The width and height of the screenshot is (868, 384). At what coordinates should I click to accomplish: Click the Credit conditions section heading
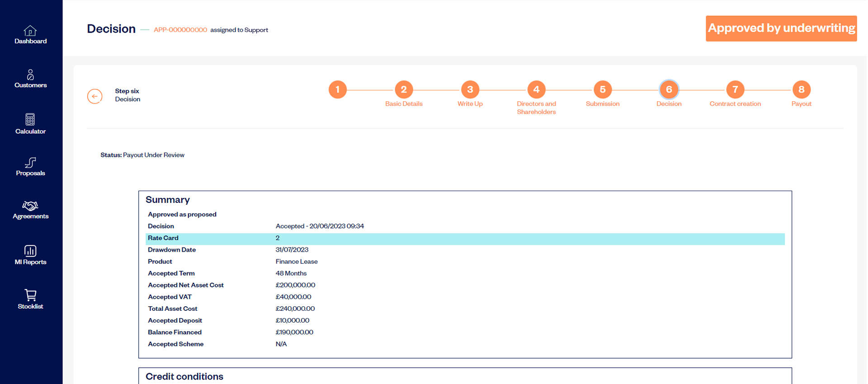pyautogui.click(x=184, y=376)
